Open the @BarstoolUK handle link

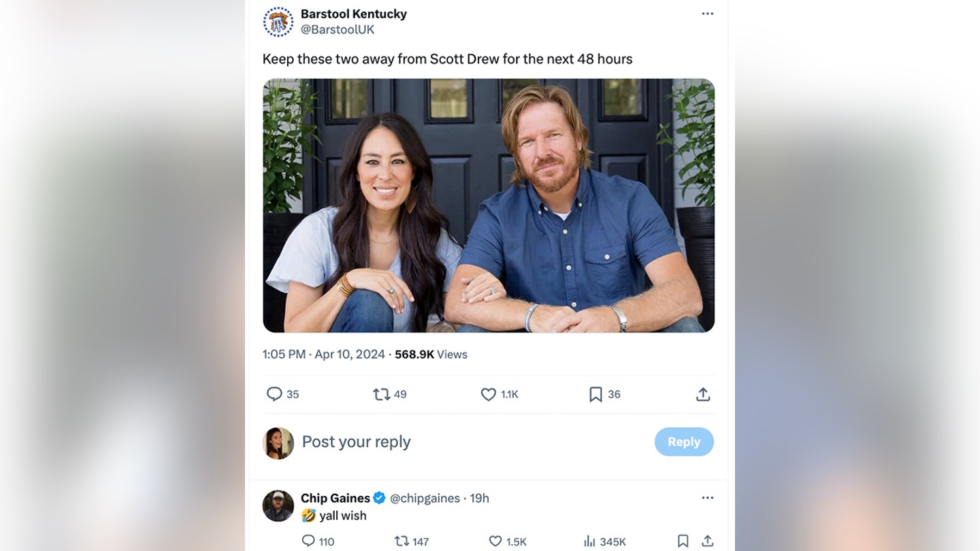coord(338,30)
